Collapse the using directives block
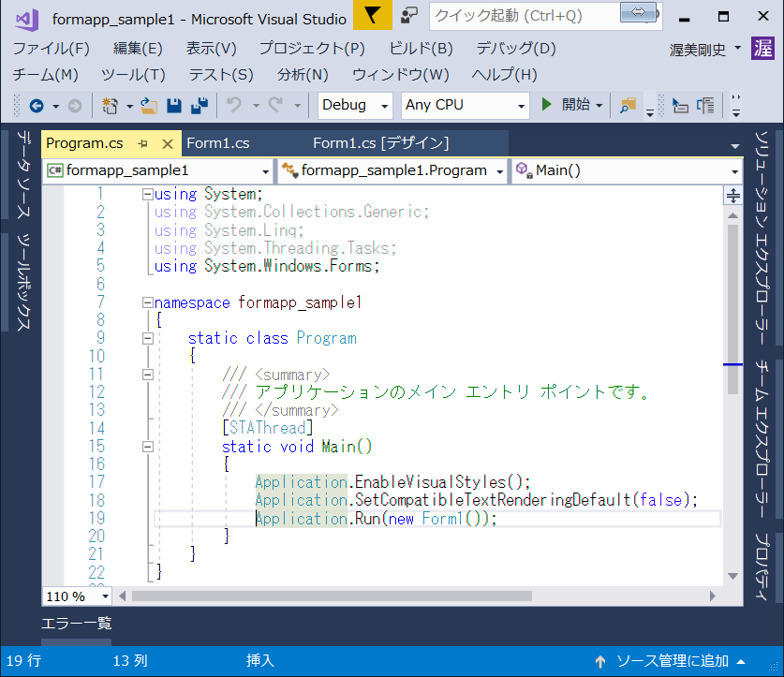This screenshot has height=677, width=784. 147,195
